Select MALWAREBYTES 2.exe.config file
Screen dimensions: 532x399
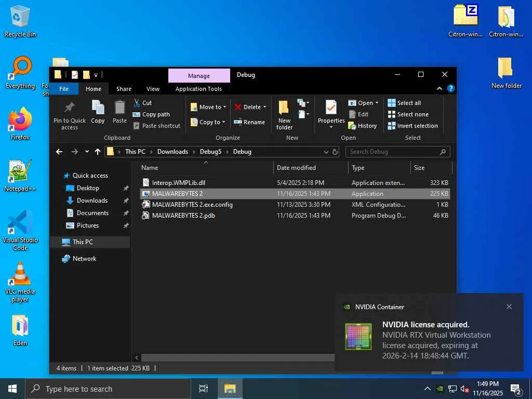[x=295, y=205]
